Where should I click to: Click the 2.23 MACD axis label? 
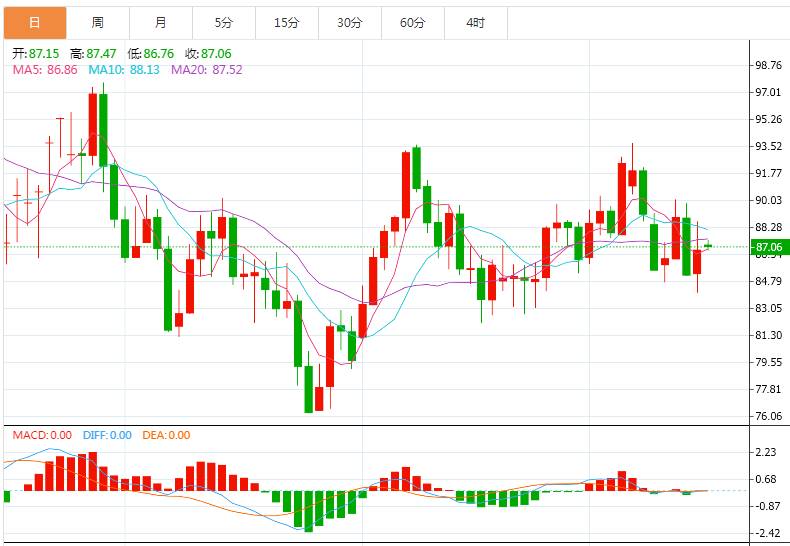click(x=766, y=452)
